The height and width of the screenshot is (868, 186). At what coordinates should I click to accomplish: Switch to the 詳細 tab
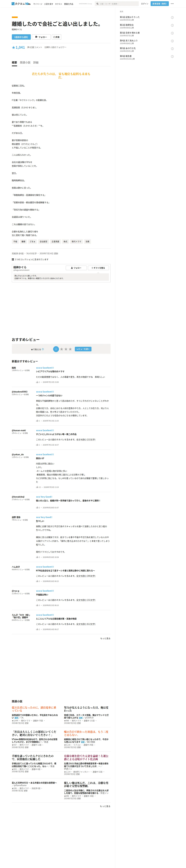point(36,63)
